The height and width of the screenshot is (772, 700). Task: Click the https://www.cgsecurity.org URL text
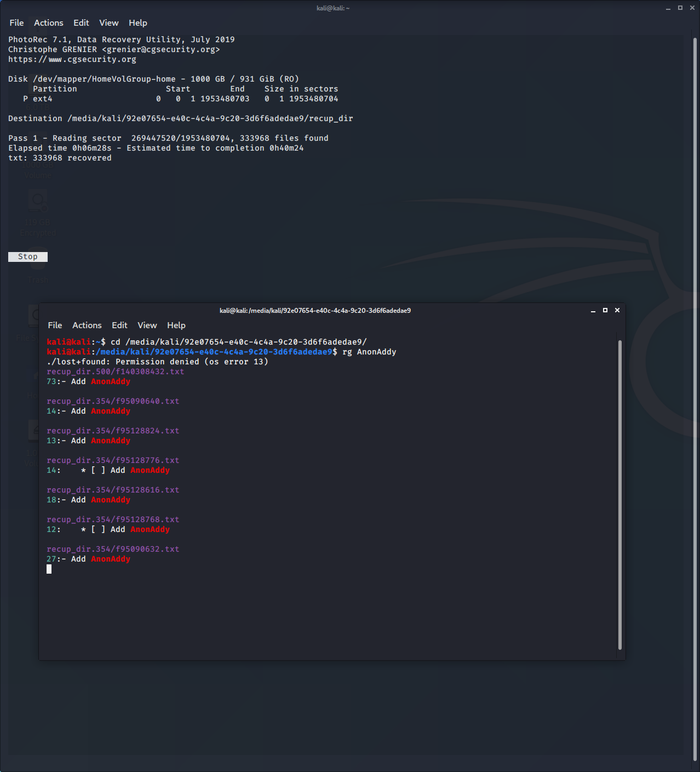[72, 59]
